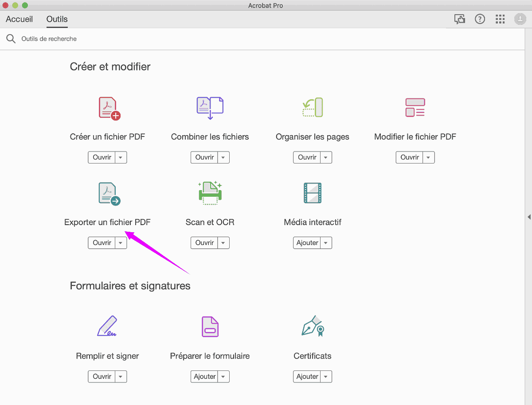Image resolution: width=532 pixels, height=405 pixels.
Task: Expand dropdown arrow under Scan et OCR
Action: [223, 243]
